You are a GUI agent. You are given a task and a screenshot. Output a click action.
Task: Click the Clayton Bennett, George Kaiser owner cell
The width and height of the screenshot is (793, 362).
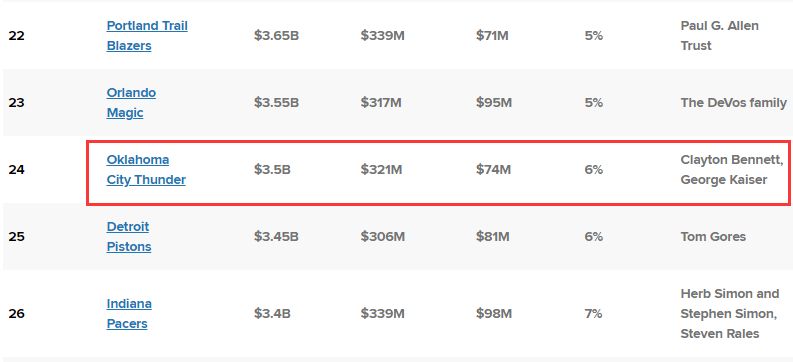[x=732, y=169]
